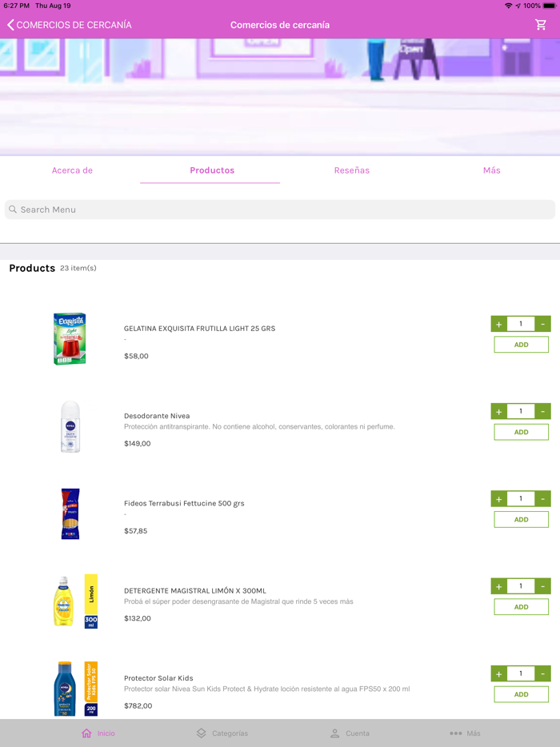Image resolution: width=560 pixels, height=747 pixels.
Task: Tap the $149,00 price
Action: [x=138, y=444]
